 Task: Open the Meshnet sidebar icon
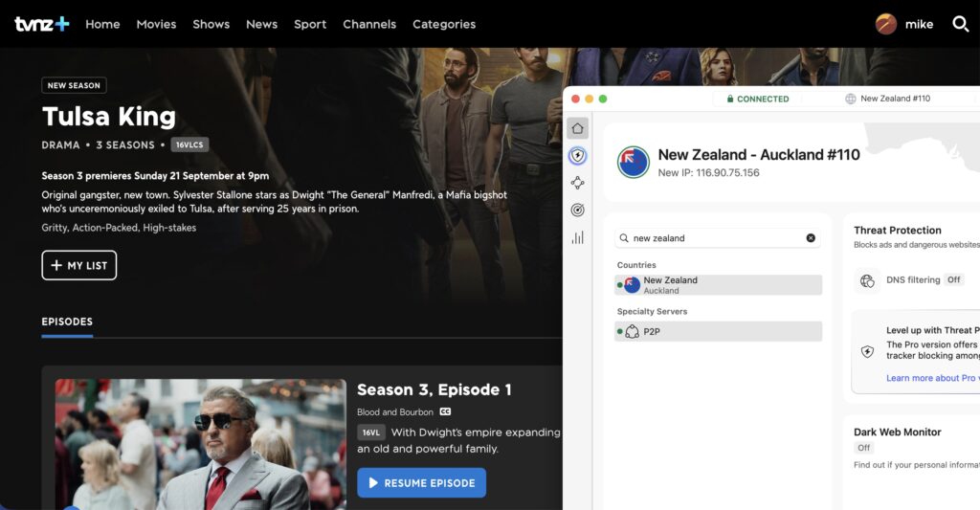pyautogui.click(x=577, y=183)
